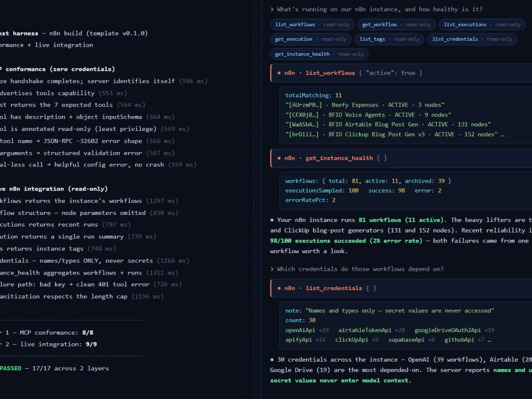
Task: Click the "n8n build (template v0.1.0)" header
Action: [x=98, y=33]
